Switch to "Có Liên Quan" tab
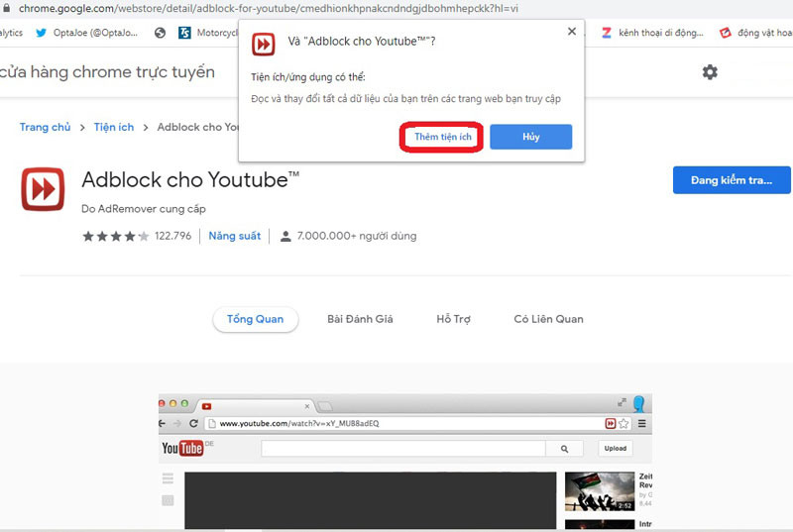 pyautogui.click(x=548, y=319)
